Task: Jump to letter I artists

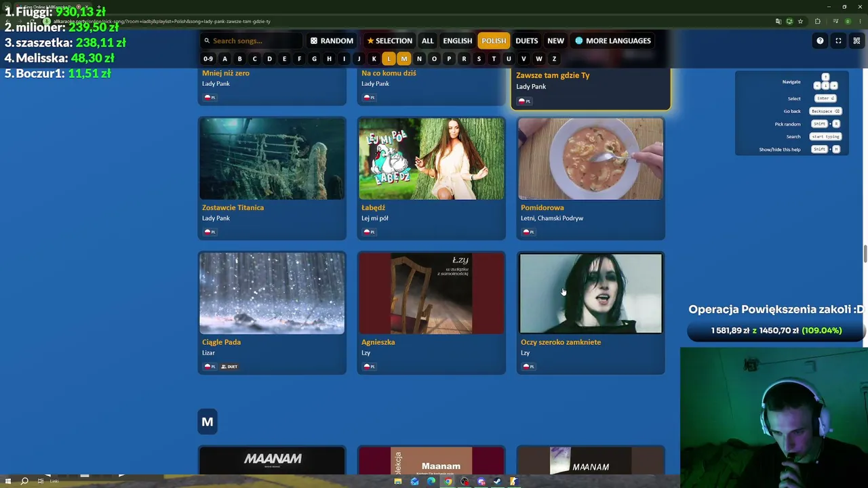Action: [344, 59]
